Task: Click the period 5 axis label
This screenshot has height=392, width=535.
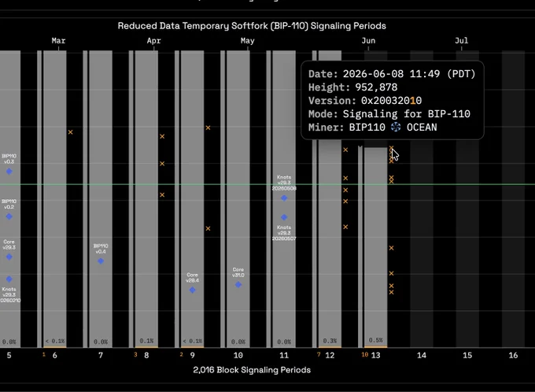Action: coord(9,356)
